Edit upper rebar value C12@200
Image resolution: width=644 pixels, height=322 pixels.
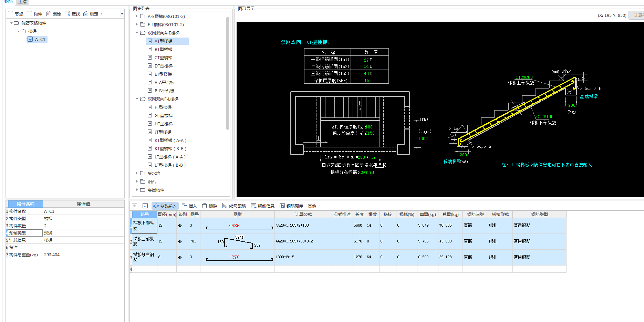tap(524, 77)
